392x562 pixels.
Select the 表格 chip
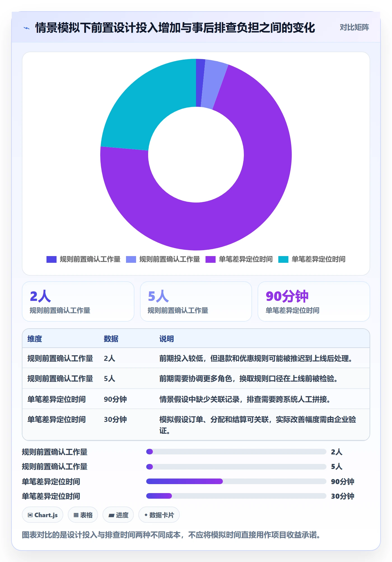pos(83,515)
